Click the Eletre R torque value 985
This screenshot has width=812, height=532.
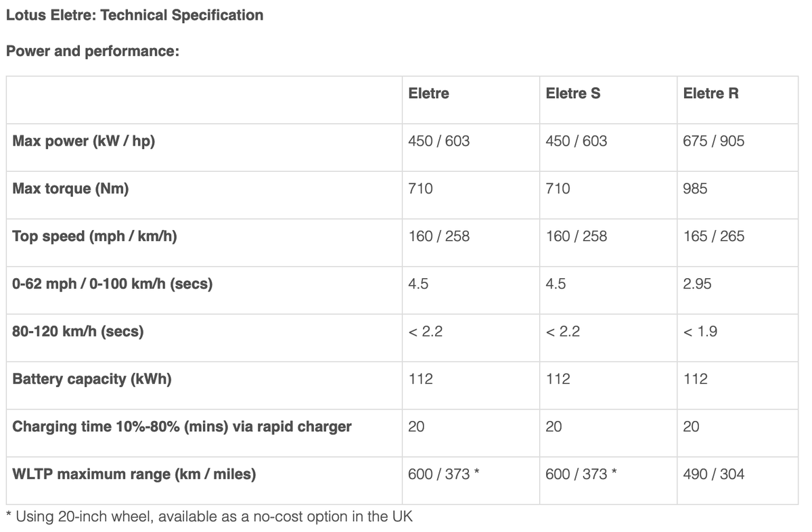[695, 189]
